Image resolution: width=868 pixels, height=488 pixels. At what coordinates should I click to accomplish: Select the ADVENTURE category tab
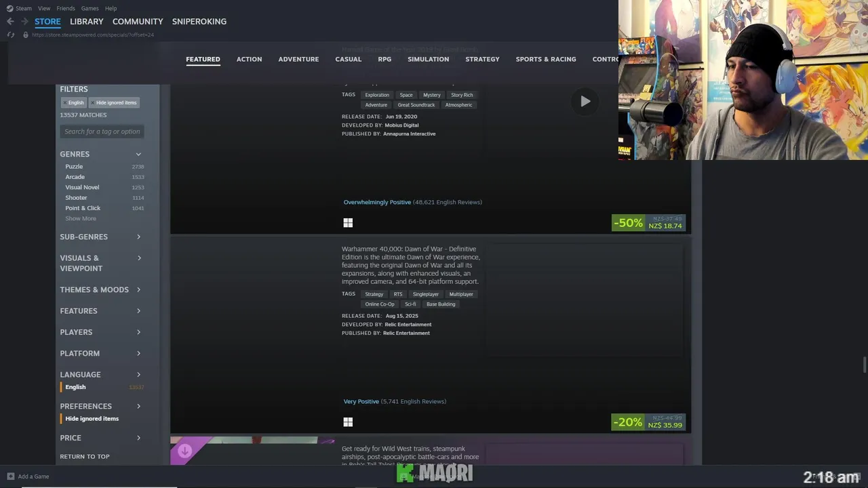[x=298, y=60]
